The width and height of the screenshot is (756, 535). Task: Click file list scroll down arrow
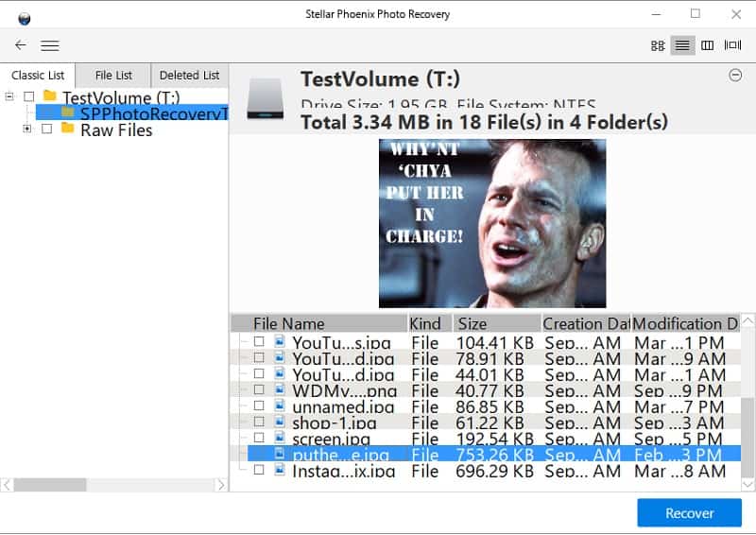(747, 484)
